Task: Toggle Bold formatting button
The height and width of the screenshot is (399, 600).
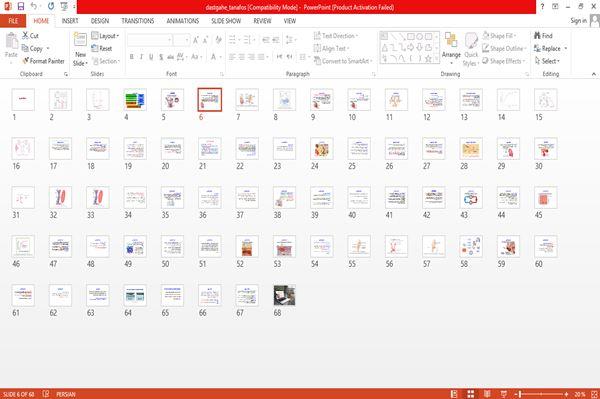Action: tap(132, 57)
